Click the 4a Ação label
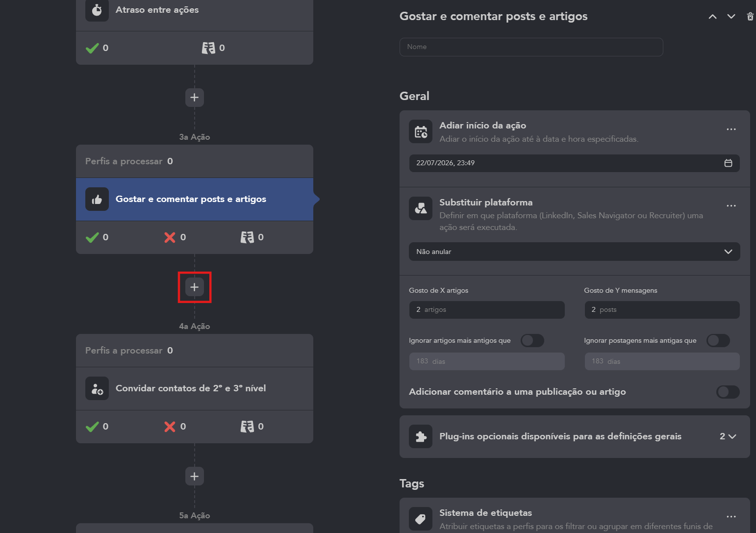Viewport: 756px width, 533px height. coord(195,327)
